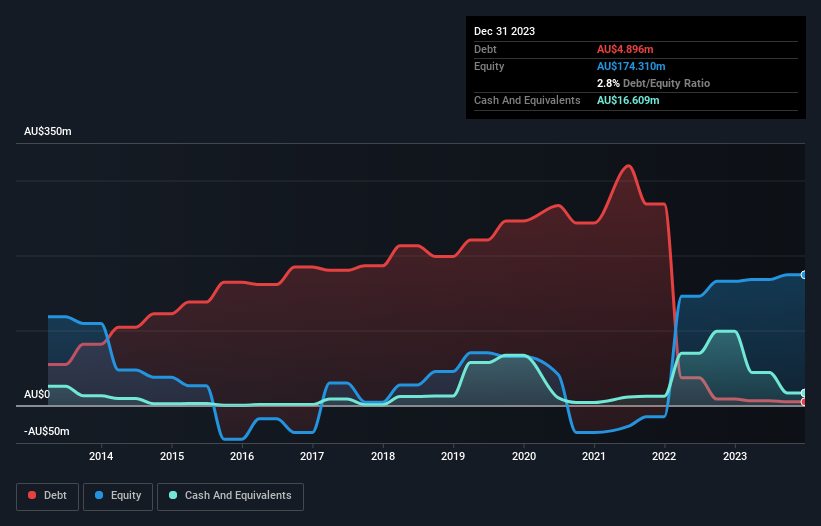Image resolution: width=821 pixels, height=526 pixels.
Task: Click the red Debt endpoint marker
Action: click(804, 402)
